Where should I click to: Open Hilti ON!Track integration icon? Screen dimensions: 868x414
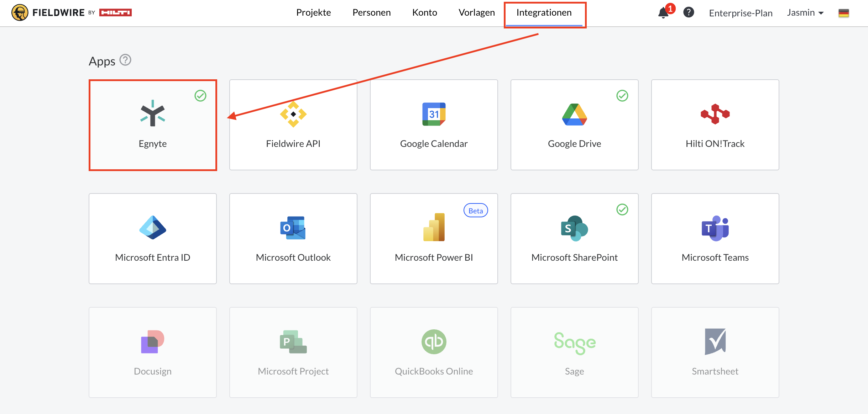[x=715, y=114]
